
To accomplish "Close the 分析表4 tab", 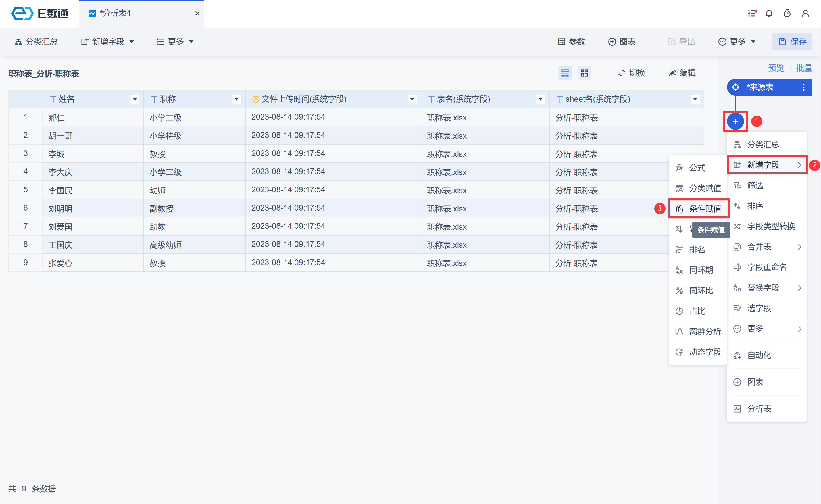I will tap(197, 13).
